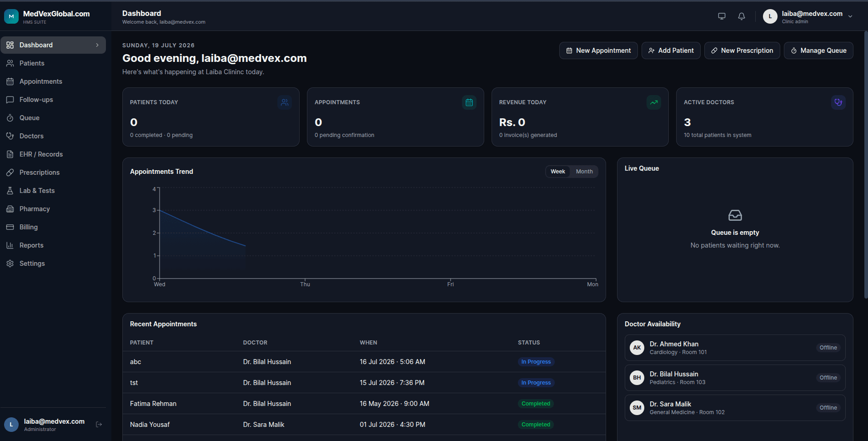Click the MedVex M logo icon
The height and width of the screenshot is (441, 868).
[x=11, y=16]
